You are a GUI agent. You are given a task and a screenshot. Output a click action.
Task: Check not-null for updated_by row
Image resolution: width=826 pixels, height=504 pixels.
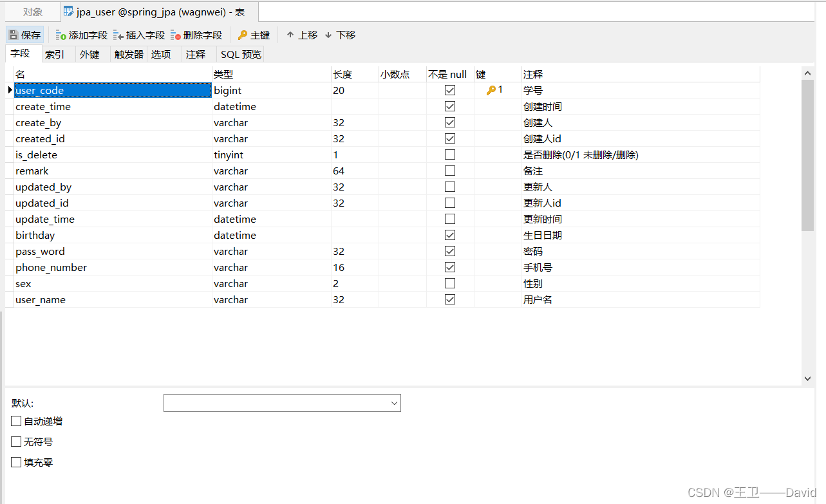point(450,187)
